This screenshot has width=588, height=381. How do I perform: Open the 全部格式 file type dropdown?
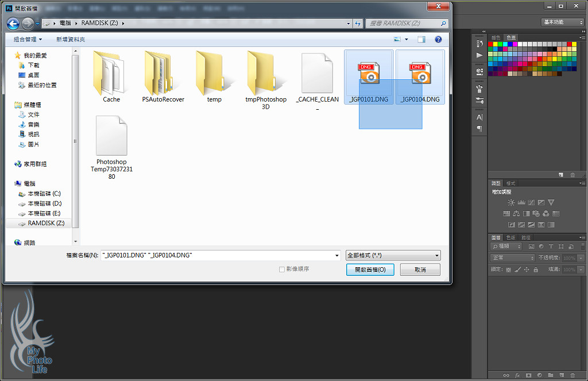(393, 255)
